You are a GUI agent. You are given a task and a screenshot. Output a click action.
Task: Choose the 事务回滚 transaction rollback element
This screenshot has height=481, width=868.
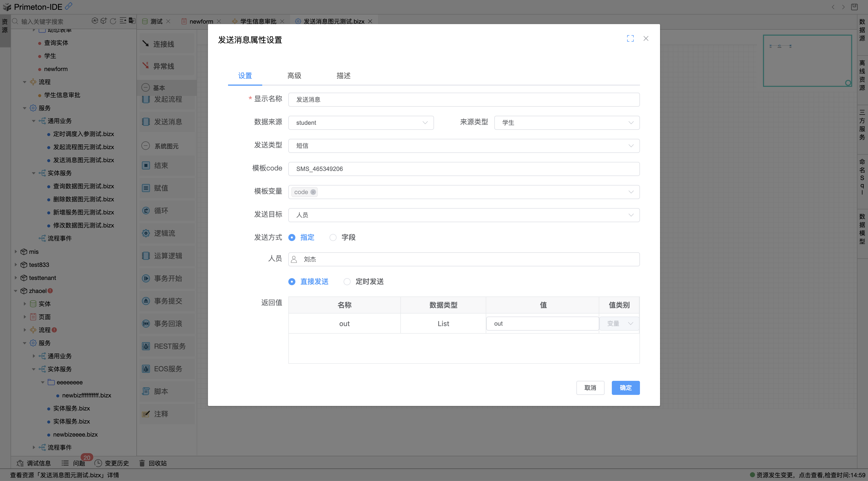tap(168, 323)
